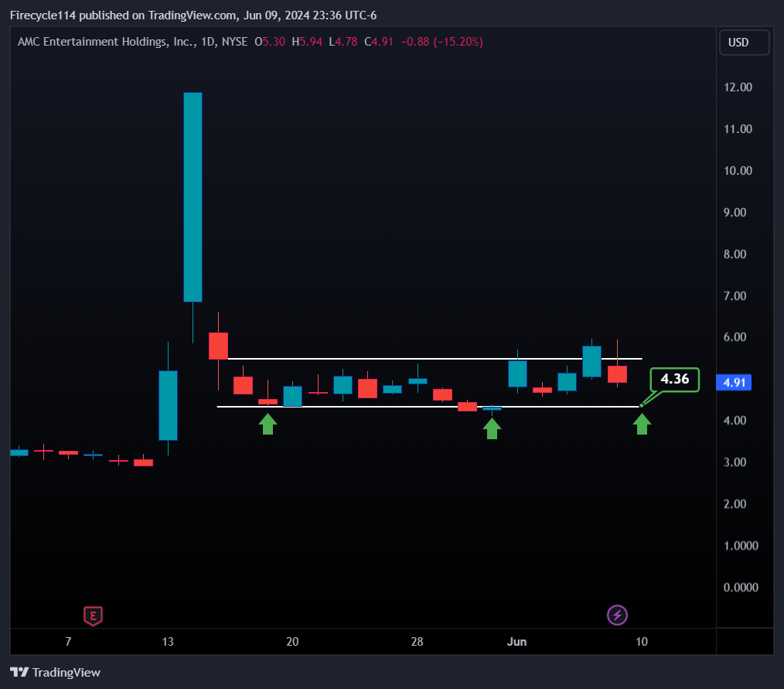
Task: Click the 11.00 price axis label
Action: point(738,129)
